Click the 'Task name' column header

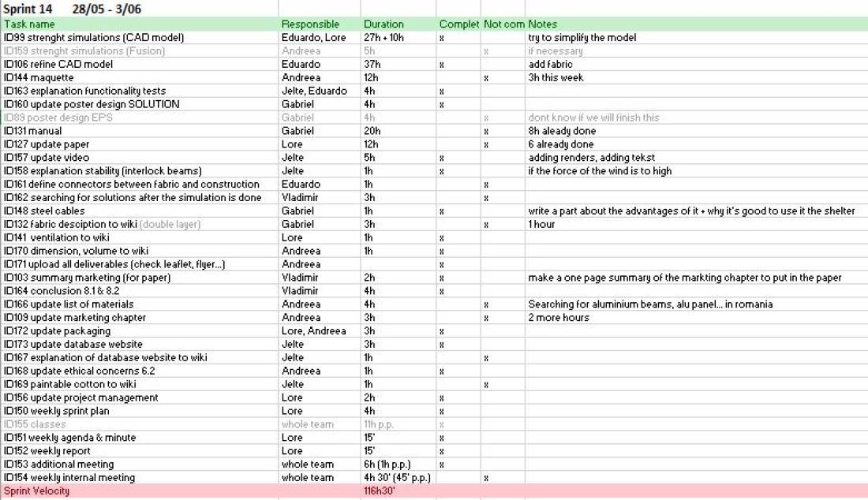point(30,24)
